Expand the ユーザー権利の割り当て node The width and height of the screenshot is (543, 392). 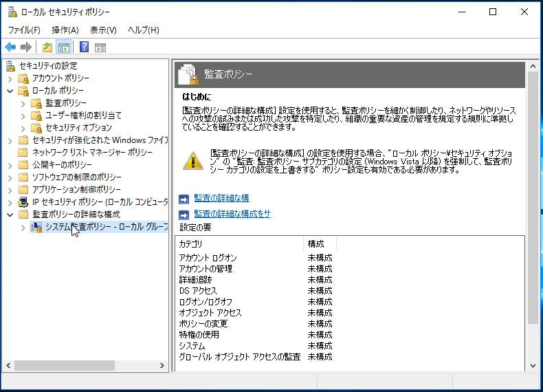23,116
